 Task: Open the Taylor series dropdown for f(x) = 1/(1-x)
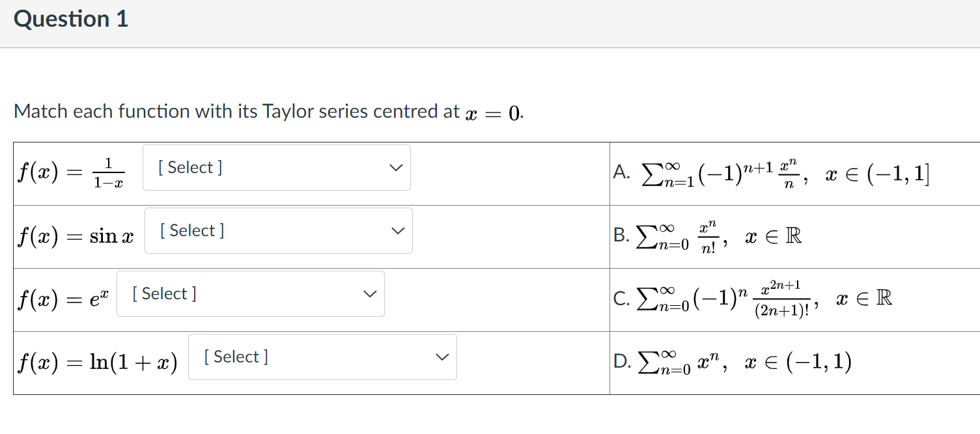276,167
